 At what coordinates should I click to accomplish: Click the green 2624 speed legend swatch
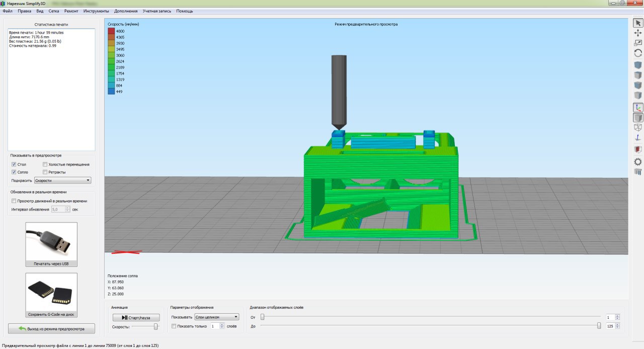[111, 61]
